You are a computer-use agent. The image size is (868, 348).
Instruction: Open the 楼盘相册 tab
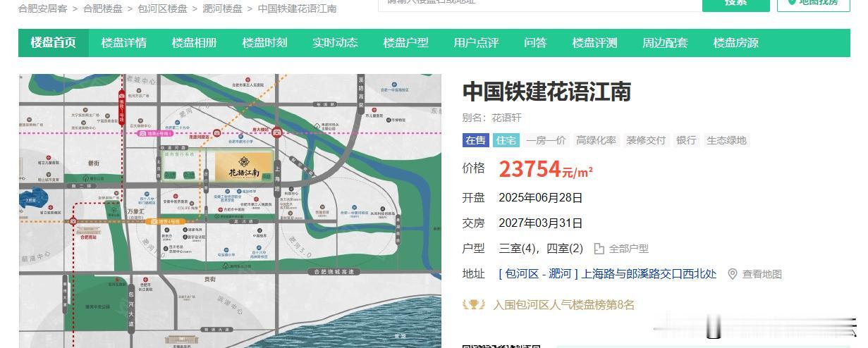pos(195,42)
